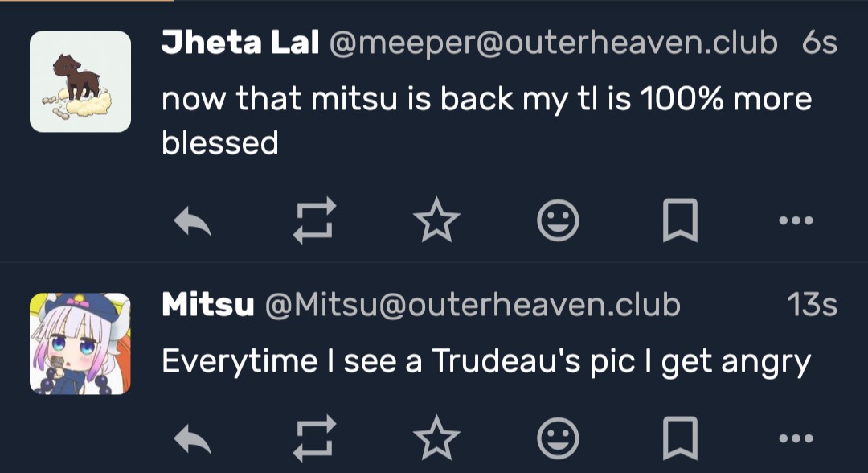The height and width of the screenshot is (473, 868).
Task: Open Mitsu's anime avatar profile
Action: 80,343
